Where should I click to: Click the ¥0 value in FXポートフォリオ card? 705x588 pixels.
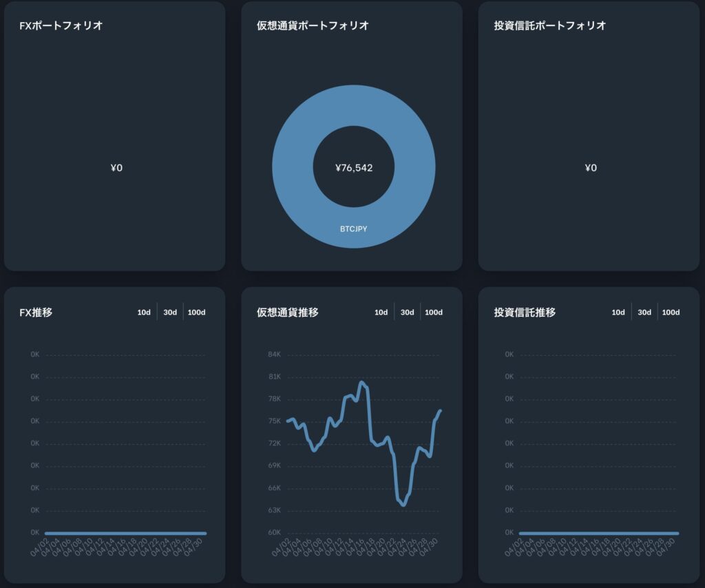[x=116, y=167]
